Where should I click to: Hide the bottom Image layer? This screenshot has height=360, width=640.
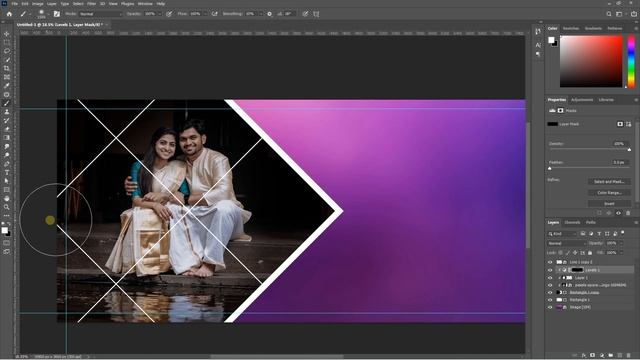550,307
